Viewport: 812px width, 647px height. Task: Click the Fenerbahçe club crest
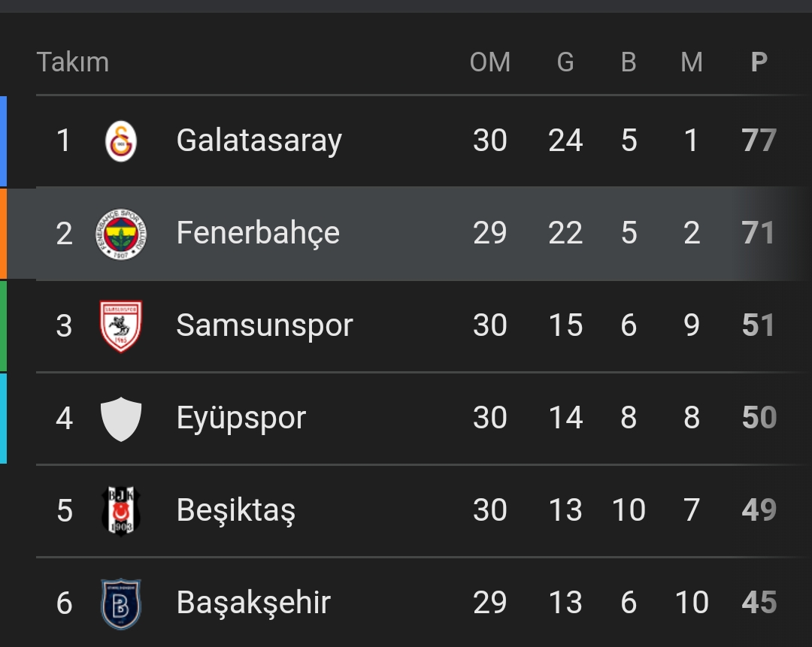[x=121, y=234]
